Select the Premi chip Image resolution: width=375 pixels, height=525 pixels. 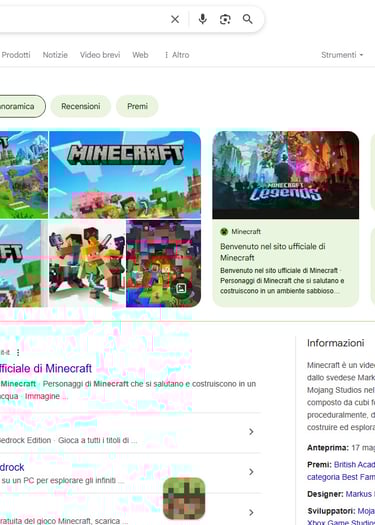pos(137,106)
